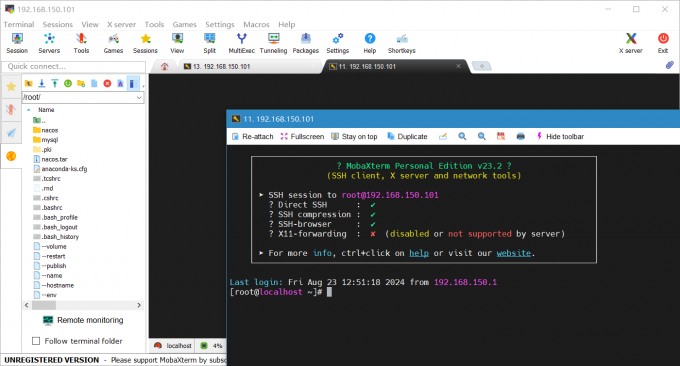This screenshot has width=680, height=366.
Task: Click Re-attach in detached terminal toolbar
Action: coord(253,136)
